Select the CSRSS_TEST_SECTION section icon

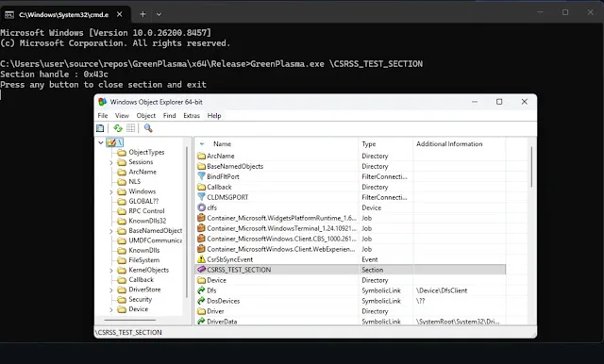[x=201, y=270]
